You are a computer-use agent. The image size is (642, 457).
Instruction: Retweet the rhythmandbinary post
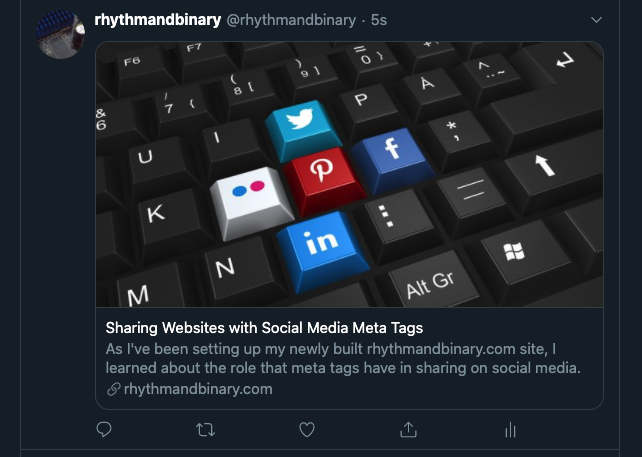click(205, 429)
